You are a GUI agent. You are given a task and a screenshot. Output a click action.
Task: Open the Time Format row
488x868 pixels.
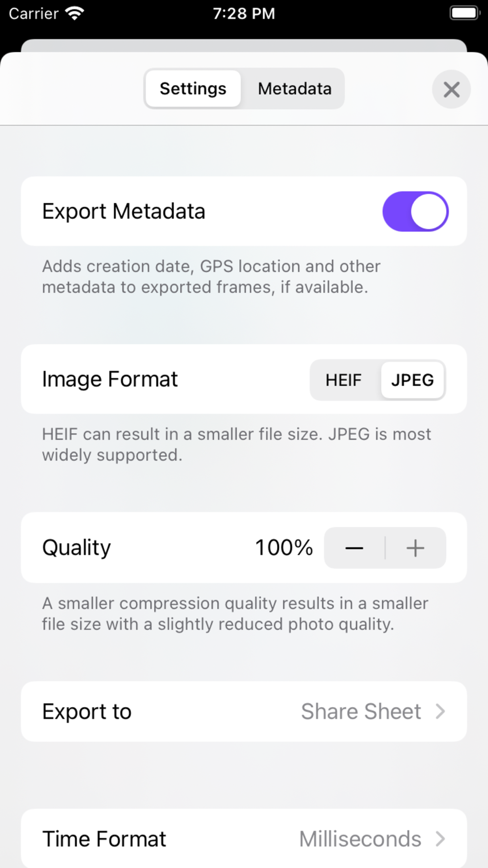pos(244,839)
